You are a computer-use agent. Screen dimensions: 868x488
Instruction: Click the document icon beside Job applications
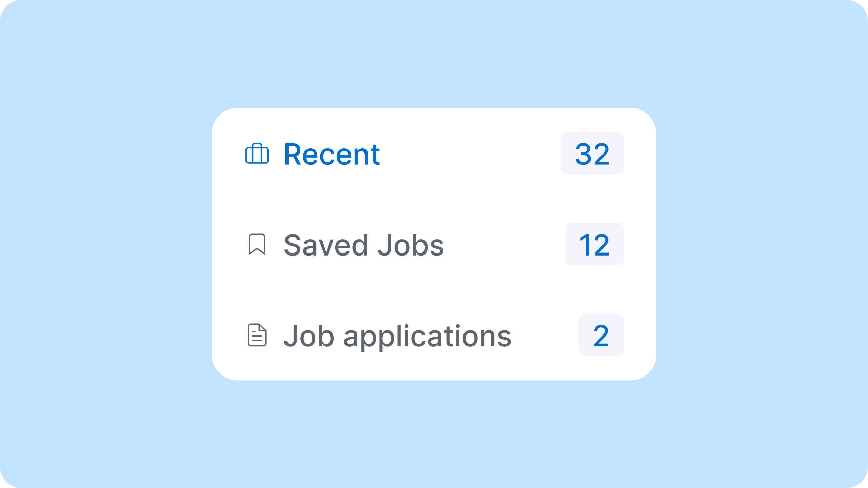coord(257,335)
